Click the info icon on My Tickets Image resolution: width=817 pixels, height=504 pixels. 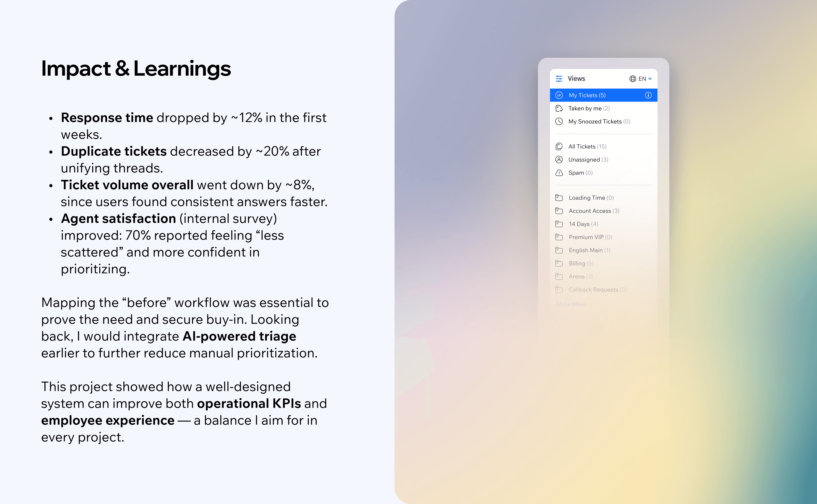(648, 95)
